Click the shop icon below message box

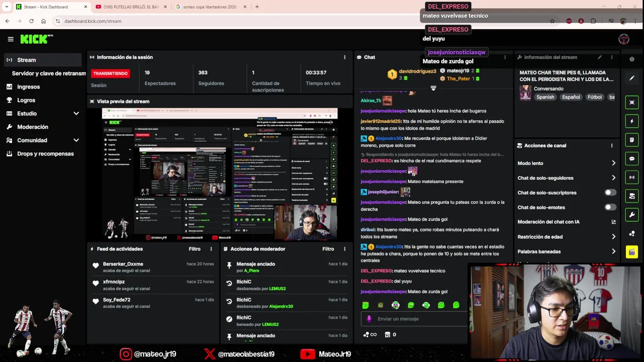coord(387,334)
